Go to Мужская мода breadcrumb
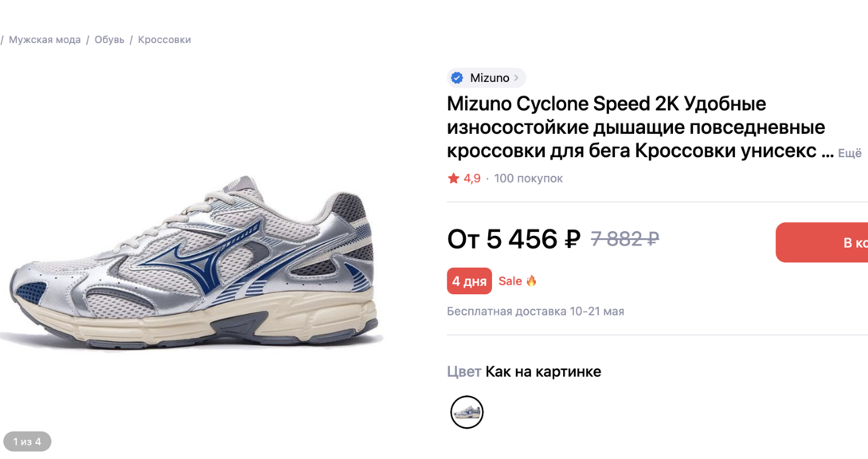 [45, 40]
